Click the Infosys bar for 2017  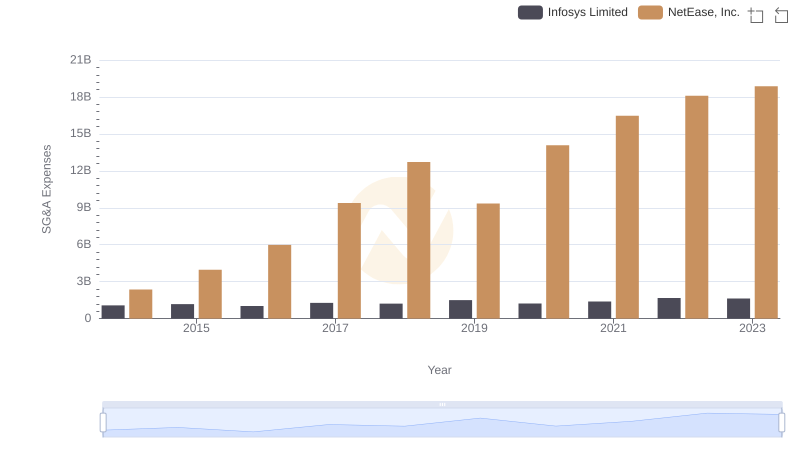coord(321,311)
